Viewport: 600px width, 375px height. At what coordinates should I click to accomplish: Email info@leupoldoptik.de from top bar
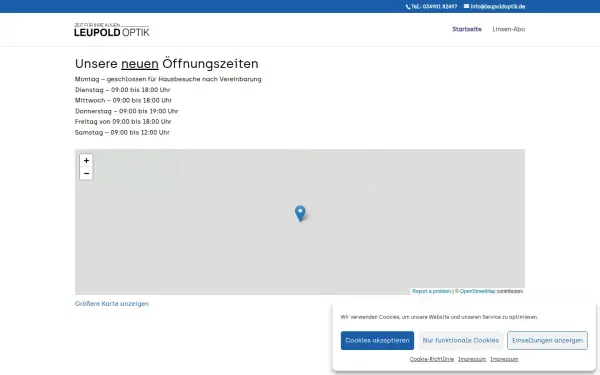498,7
